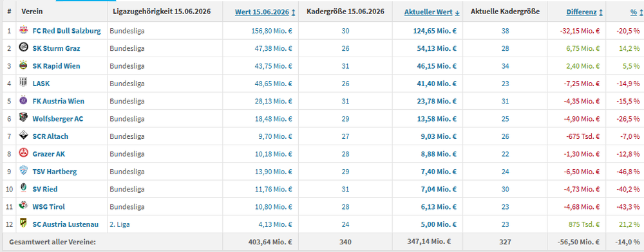Viewport: 644px width, 252px height.
Task: Click SV Ried's value 11,76 Mio. €
Action: pyautogui.click(x=273, y=189)
